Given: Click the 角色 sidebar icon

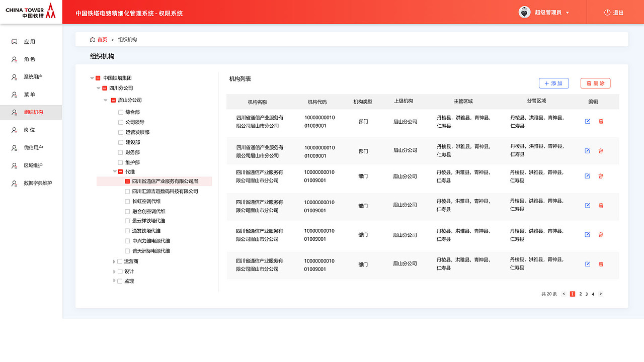Looking at the screenshot, I should 15,59.
